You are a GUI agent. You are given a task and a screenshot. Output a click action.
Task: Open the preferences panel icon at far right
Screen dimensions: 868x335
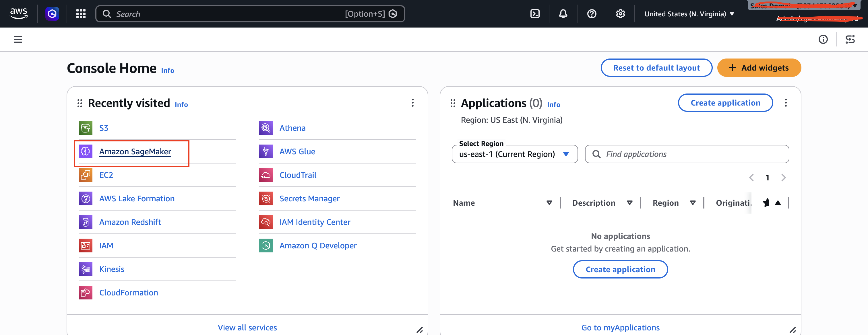click(x=850, y=39)
